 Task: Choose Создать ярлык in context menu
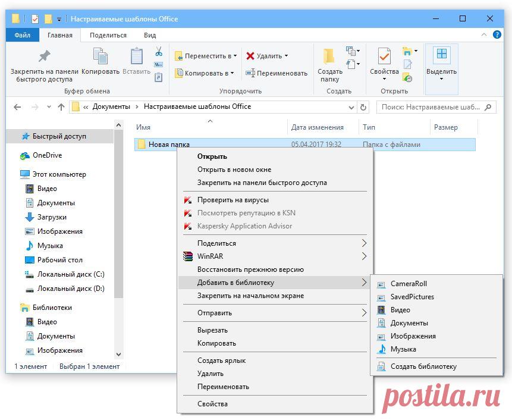coord(275,361)
